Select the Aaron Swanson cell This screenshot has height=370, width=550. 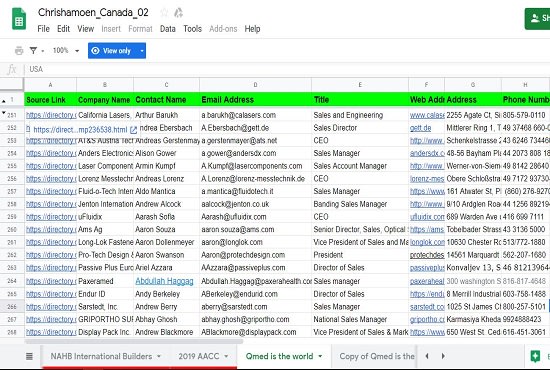tap(166, 255)
